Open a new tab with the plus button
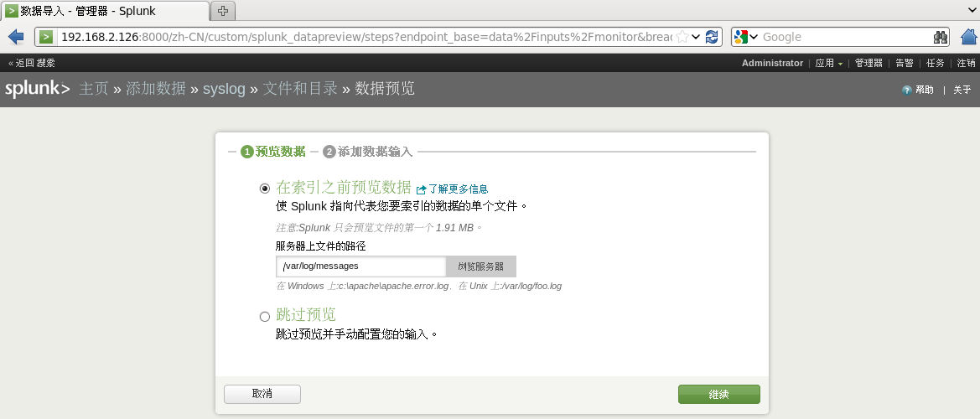This screenshot has height=419, width=980. pos(223,11)
